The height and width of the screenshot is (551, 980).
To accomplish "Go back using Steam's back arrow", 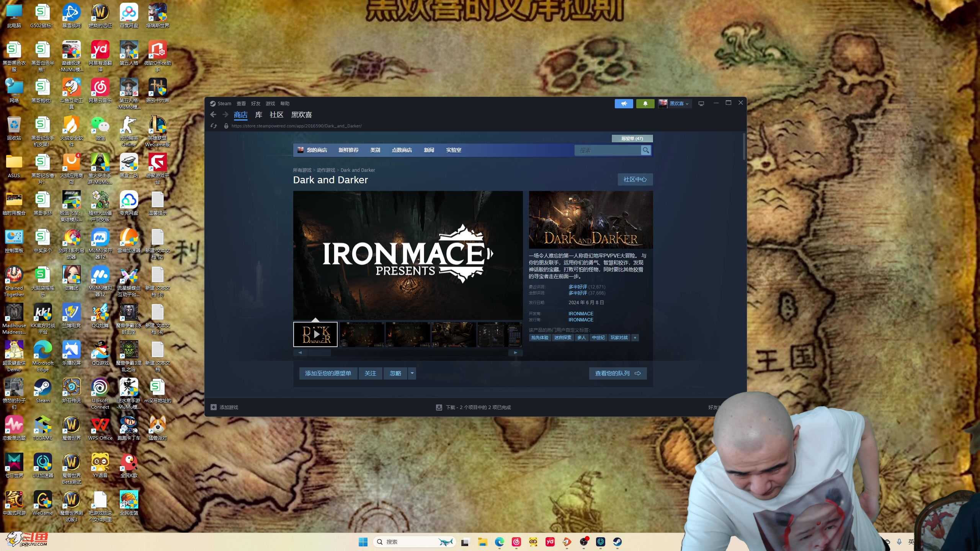I will pyautogui.click(x=213, y=114).
